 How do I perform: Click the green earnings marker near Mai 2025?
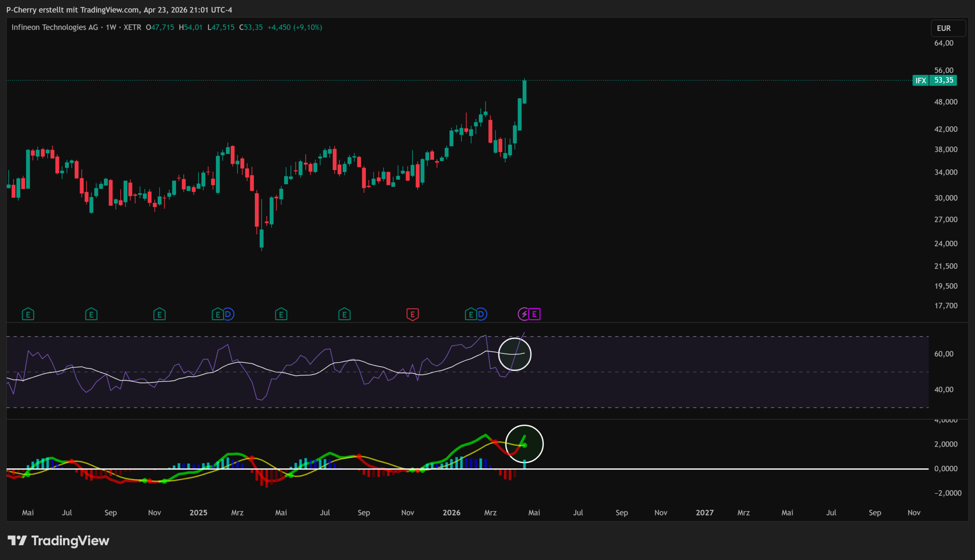[281, 314]
